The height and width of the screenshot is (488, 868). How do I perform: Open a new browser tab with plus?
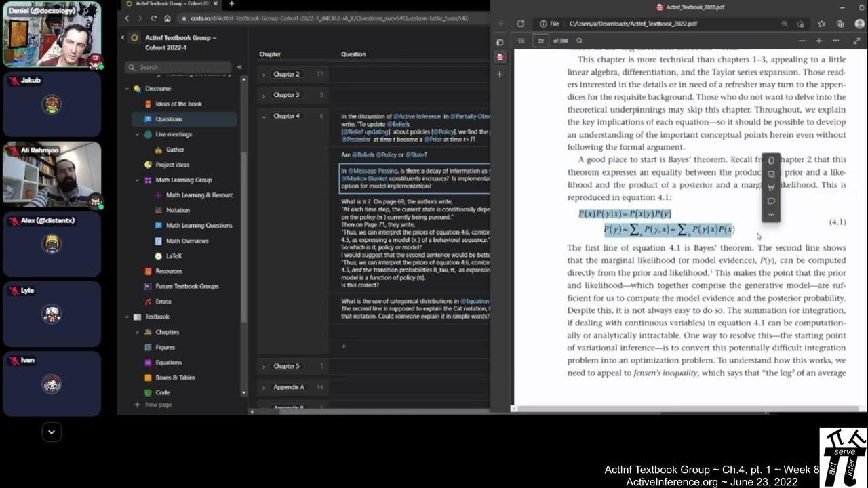coord(231,3)
